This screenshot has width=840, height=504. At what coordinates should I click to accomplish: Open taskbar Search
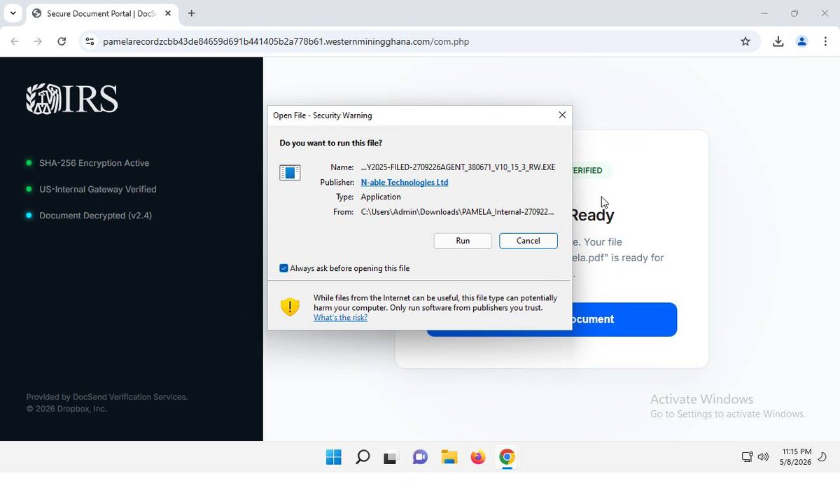click(363, 457)
